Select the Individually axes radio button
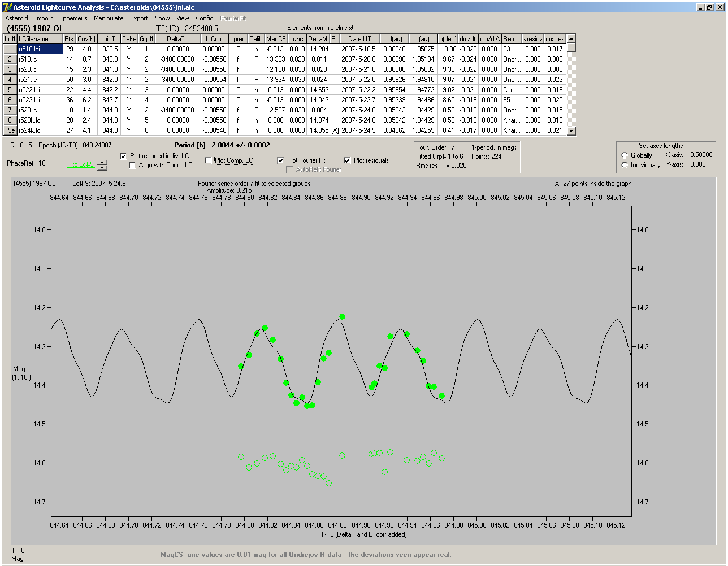728x566 pixels. click(625, 165)
